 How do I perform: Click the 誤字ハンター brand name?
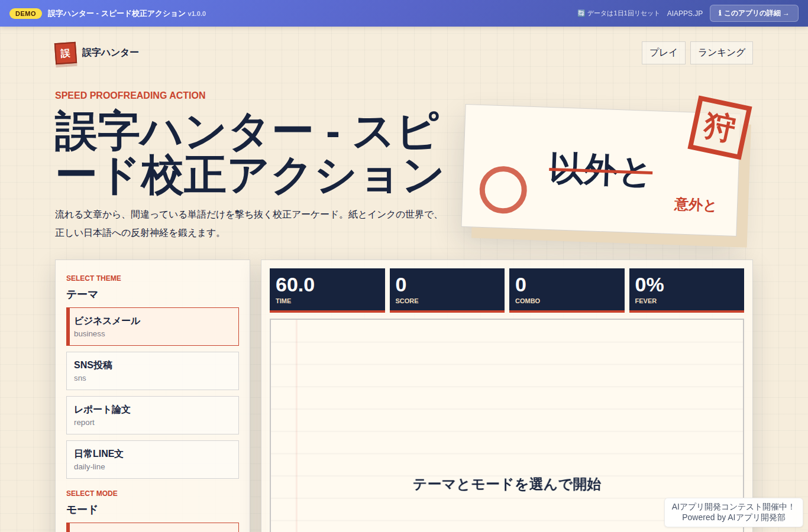[111, 53]
